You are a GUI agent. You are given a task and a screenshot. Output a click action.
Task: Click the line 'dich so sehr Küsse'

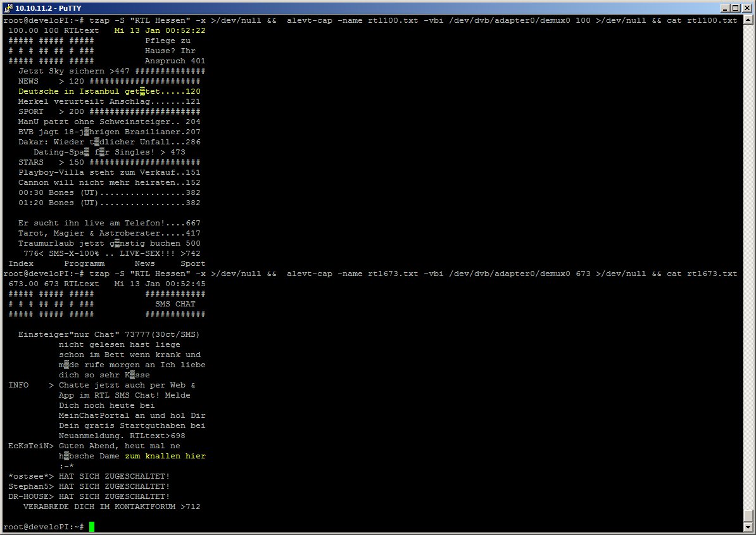(x=104, y=375)
